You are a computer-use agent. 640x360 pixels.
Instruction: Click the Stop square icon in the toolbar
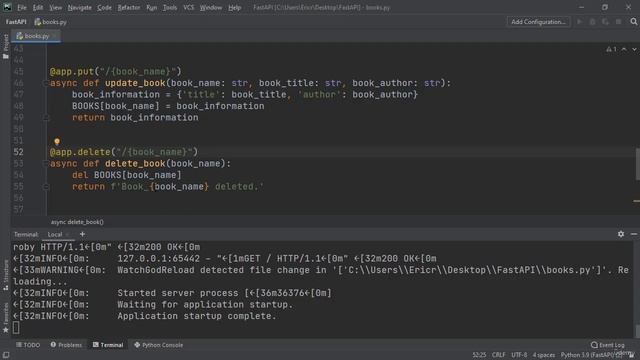pyautogui.click(x=619, y=22)
